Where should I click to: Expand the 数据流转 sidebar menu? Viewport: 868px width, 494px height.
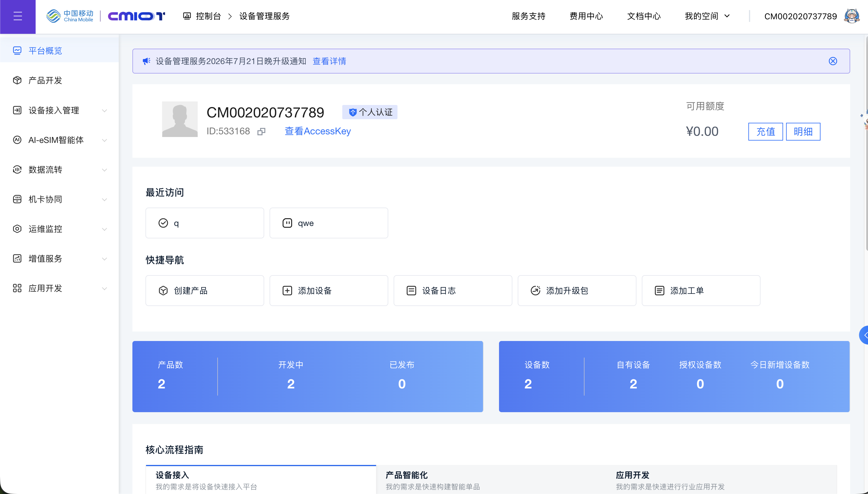[59, 170]
